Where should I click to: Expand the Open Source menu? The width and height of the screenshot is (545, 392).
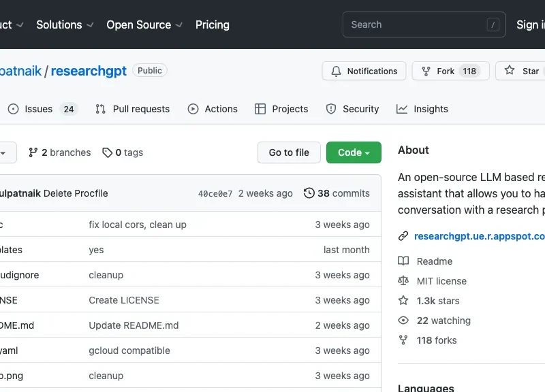point(144,24)
